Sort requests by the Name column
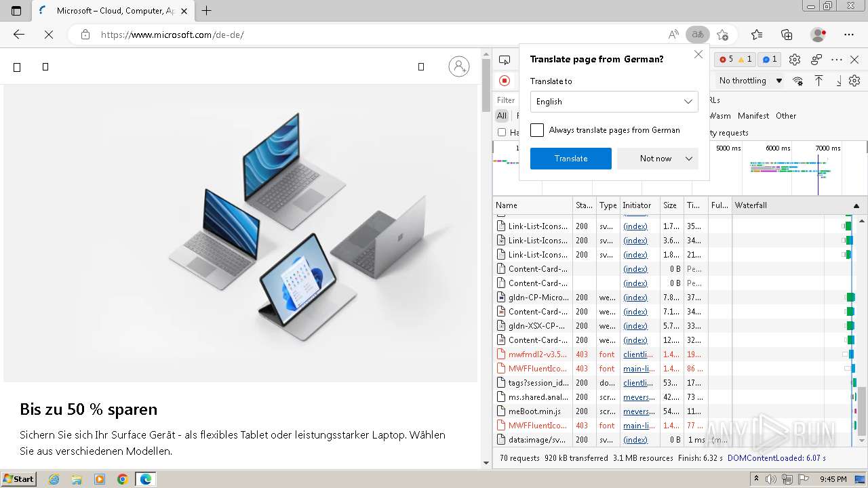The height and width of the screenshot is (488, 868). 533,205
